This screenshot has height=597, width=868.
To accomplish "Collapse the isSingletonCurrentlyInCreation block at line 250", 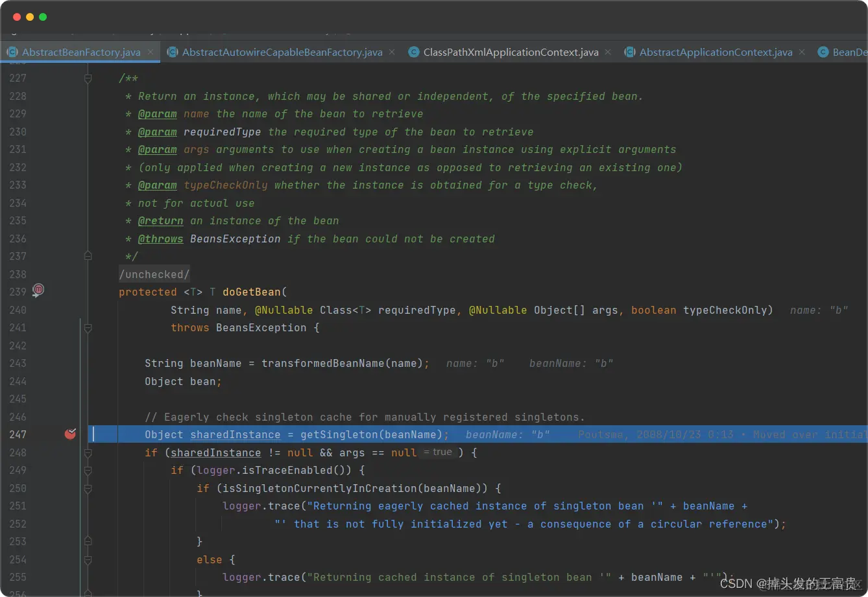I will [88, 489].
